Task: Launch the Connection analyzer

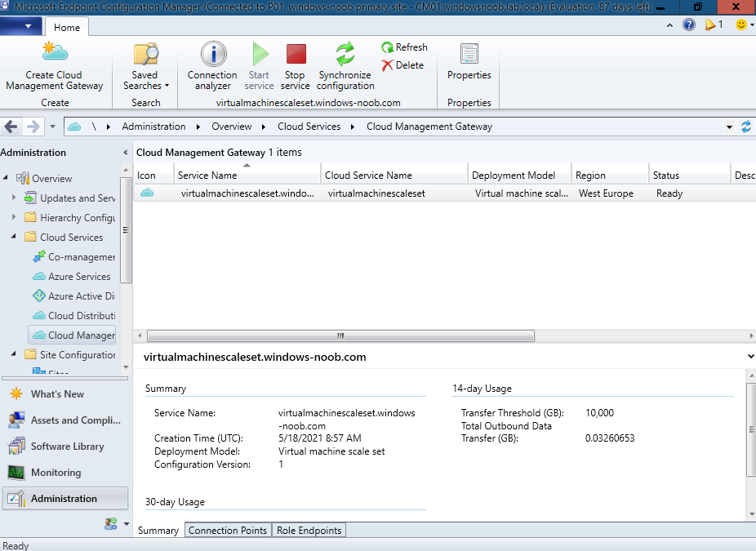Action: click(212, 66)
